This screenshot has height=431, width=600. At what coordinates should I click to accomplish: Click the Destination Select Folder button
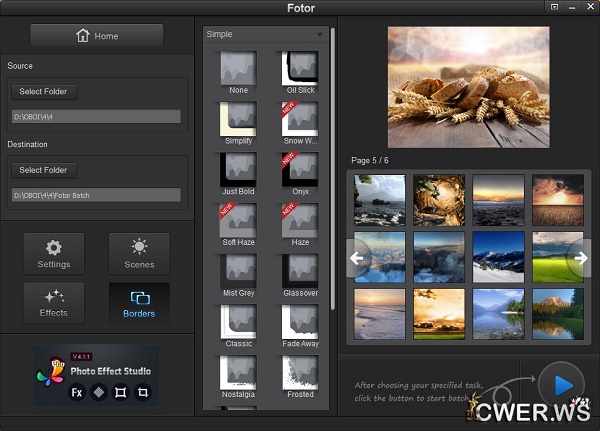(44, 170)
